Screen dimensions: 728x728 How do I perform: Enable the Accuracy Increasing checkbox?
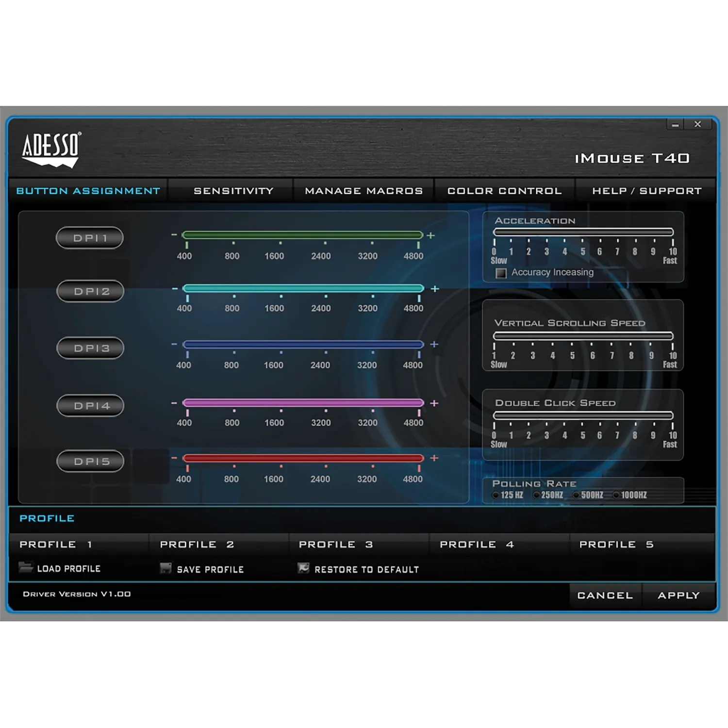coord(500,272)
